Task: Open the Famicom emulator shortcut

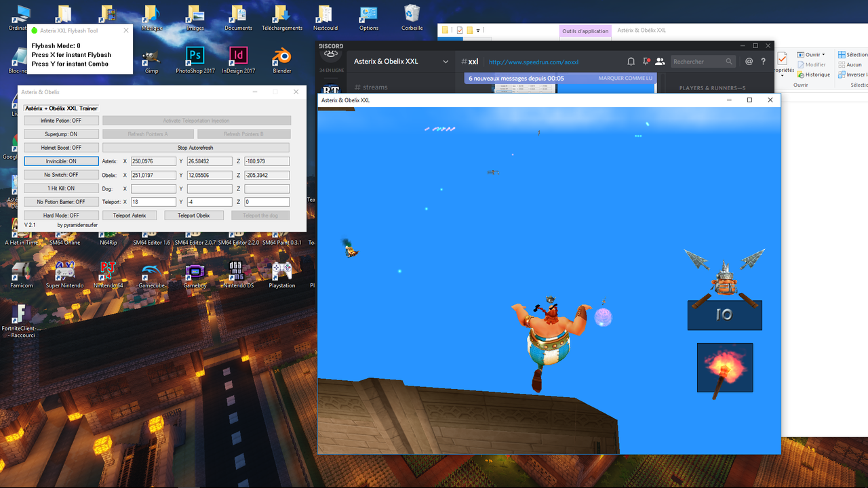Action: point(21,275)
